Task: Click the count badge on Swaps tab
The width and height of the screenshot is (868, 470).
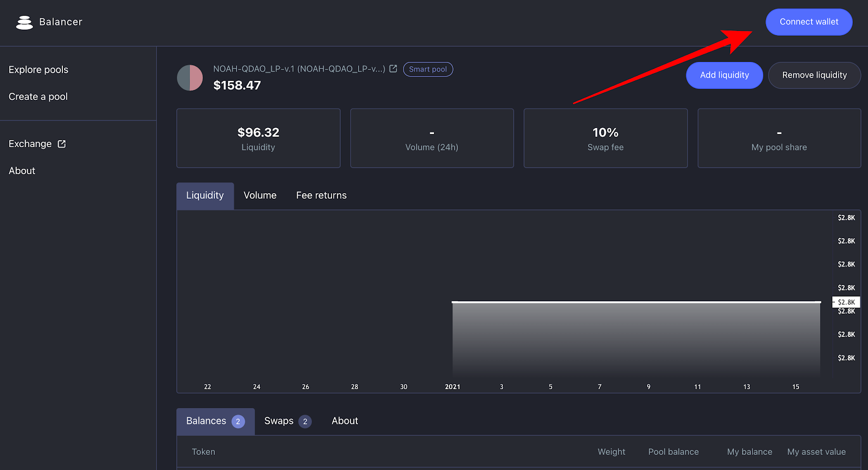Action: [x=305, y=422]
